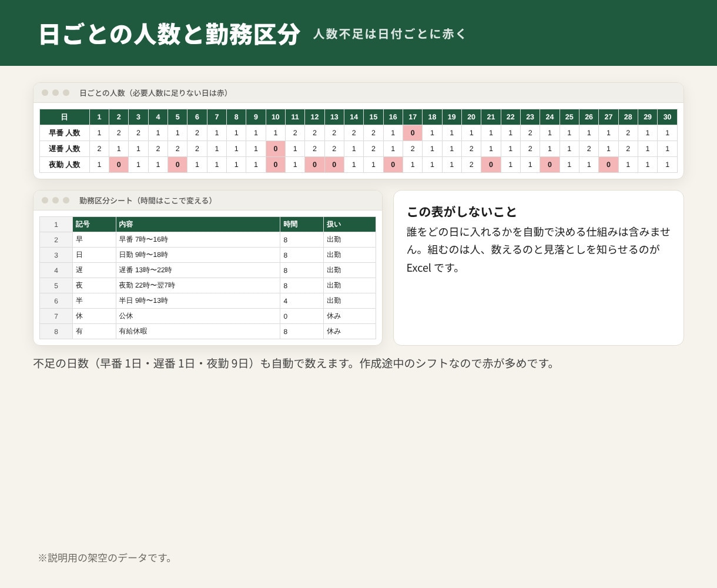Click sheet row number 8
Screen dimensions: 717x588
coord(56,331)
